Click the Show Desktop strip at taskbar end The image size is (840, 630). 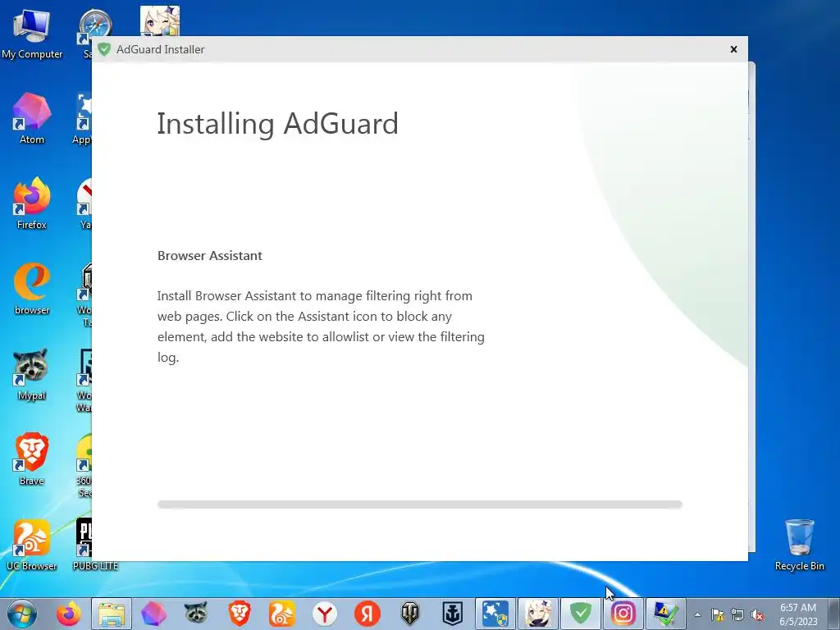(x=834, y=614)
